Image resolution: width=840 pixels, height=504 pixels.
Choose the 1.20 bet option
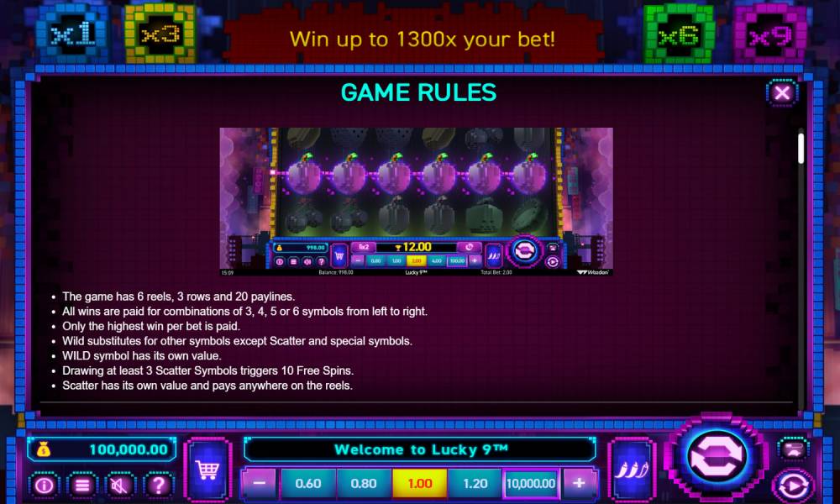click(x=475, y=483)
